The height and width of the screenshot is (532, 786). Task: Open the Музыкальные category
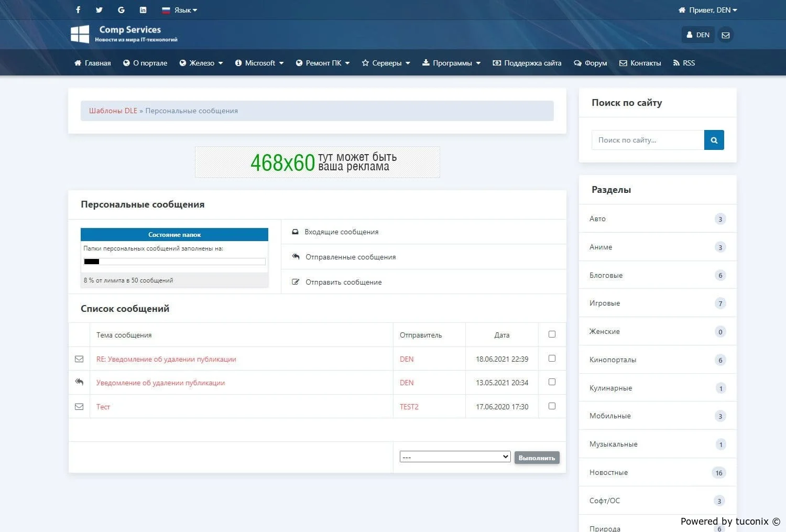(x=658, y=444)
